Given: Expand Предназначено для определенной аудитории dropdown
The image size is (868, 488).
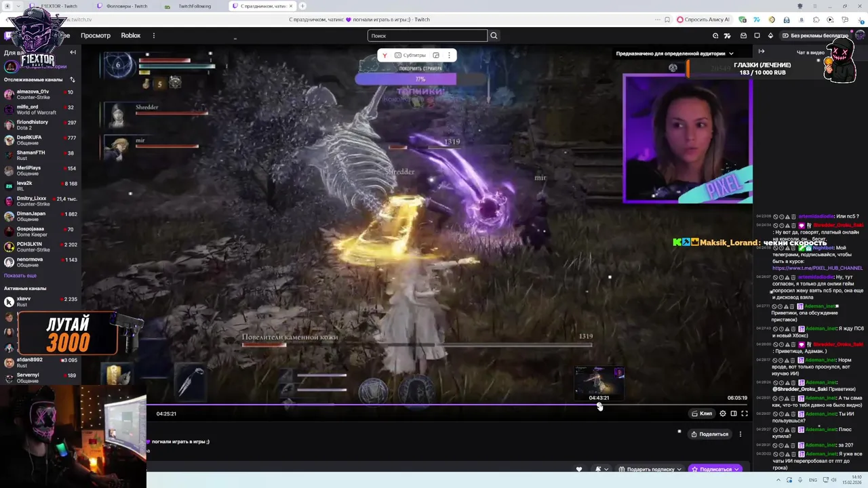Looking at the screenshot, I should [675, 54].
